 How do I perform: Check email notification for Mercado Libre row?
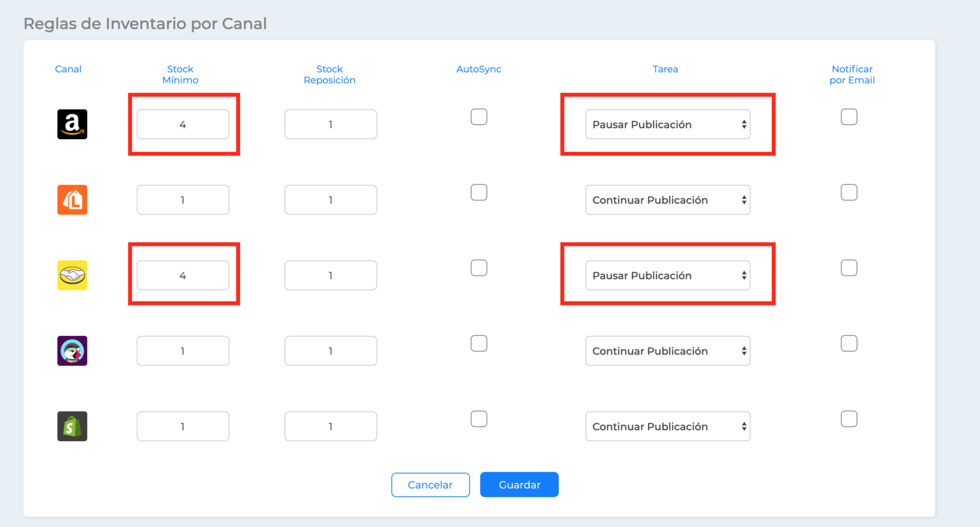(849, 268)
